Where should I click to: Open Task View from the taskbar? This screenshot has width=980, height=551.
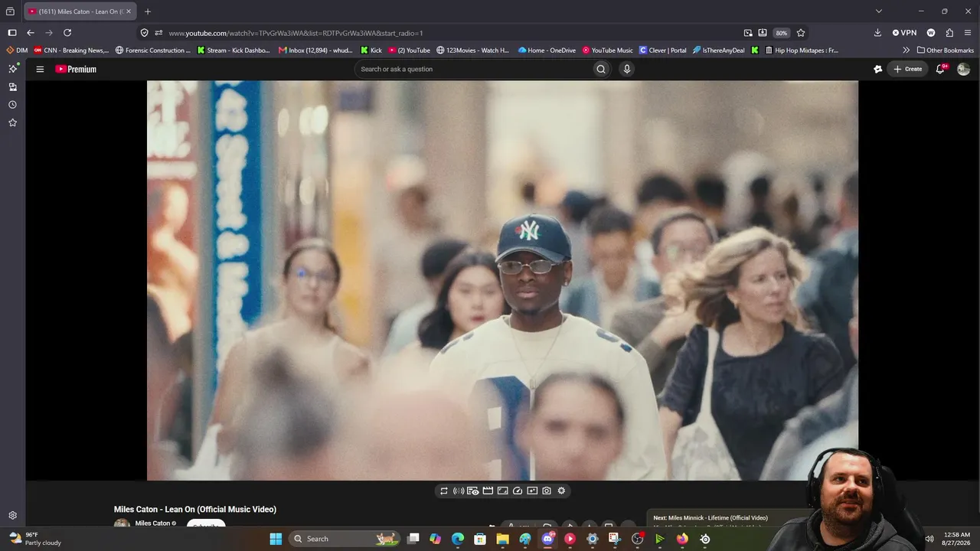(413, 539)
